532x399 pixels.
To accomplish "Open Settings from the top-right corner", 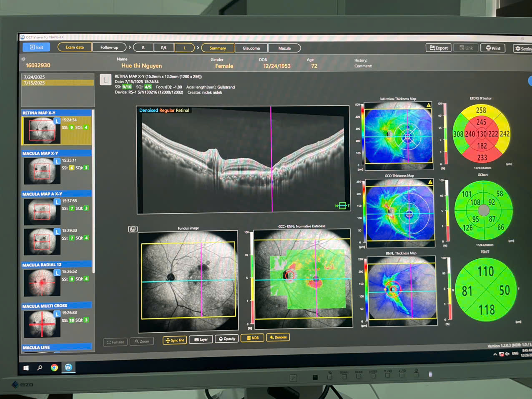I will [523, 49].
